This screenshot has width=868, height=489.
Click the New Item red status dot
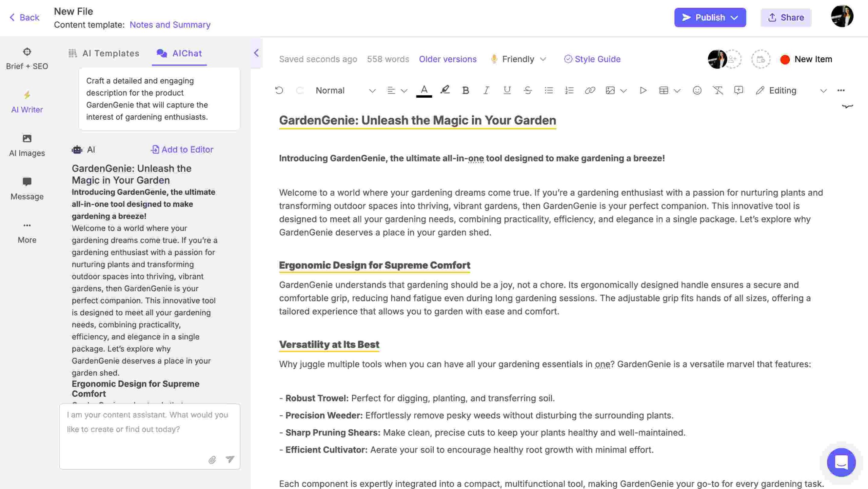785,59
